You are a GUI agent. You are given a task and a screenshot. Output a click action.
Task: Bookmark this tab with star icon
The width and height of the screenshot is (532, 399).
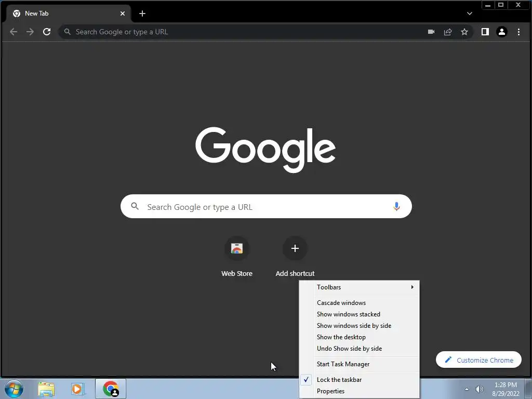464,32
